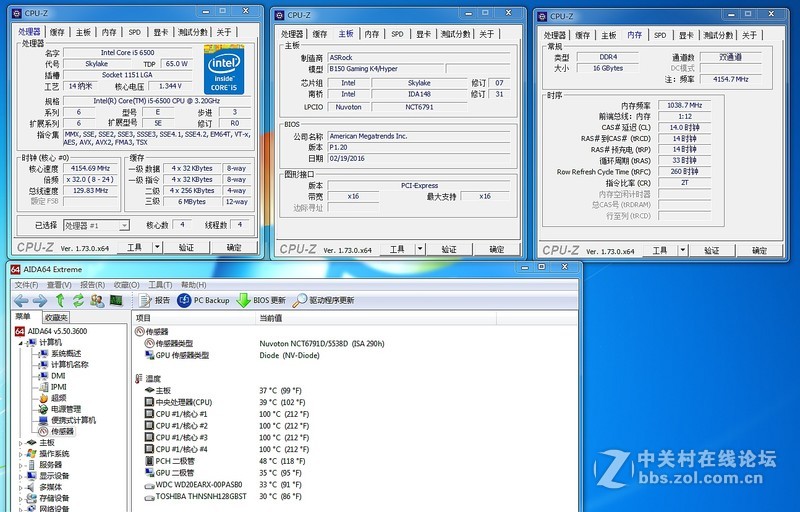Viewport: 800px width, 512px height.
Task: Switch to 收藏夹 tab in AIDA64
Action: pos(56,318)
